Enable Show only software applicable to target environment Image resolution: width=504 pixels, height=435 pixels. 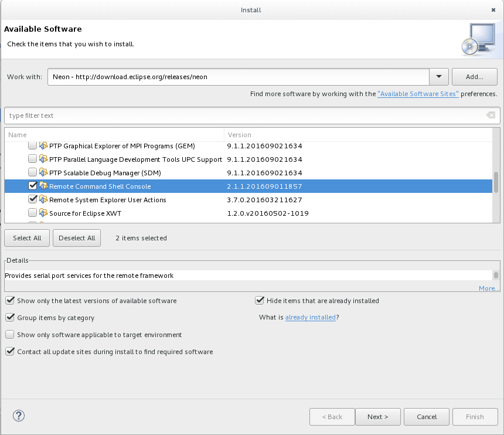pos(10,335)
